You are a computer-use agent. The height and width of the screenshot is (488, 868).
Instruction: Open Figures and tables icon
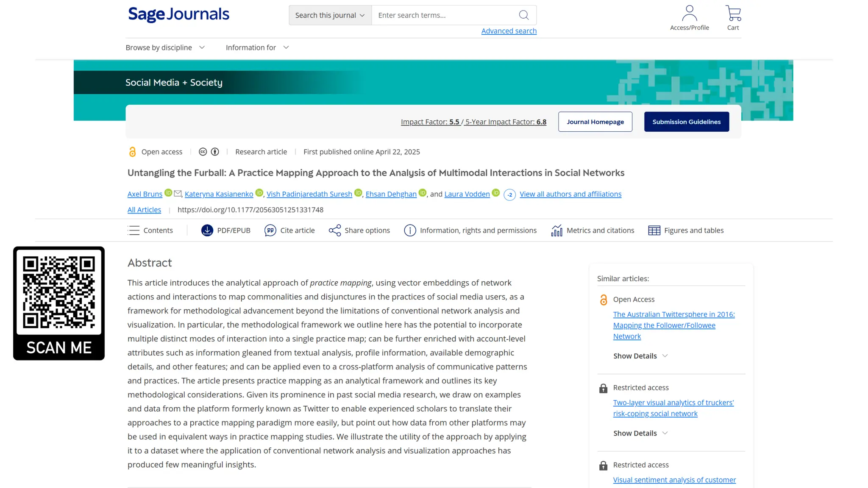(654, 230)
